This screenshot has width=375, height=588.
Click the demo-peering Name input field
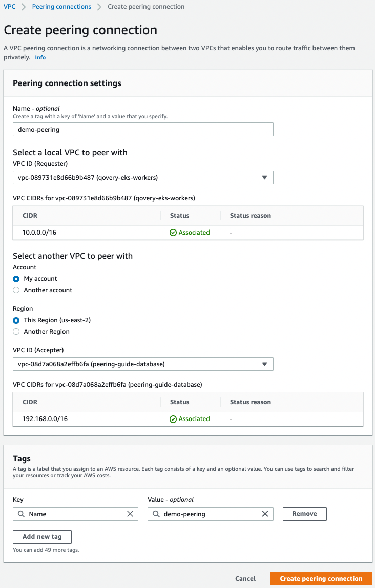click(x=143, y=129)
